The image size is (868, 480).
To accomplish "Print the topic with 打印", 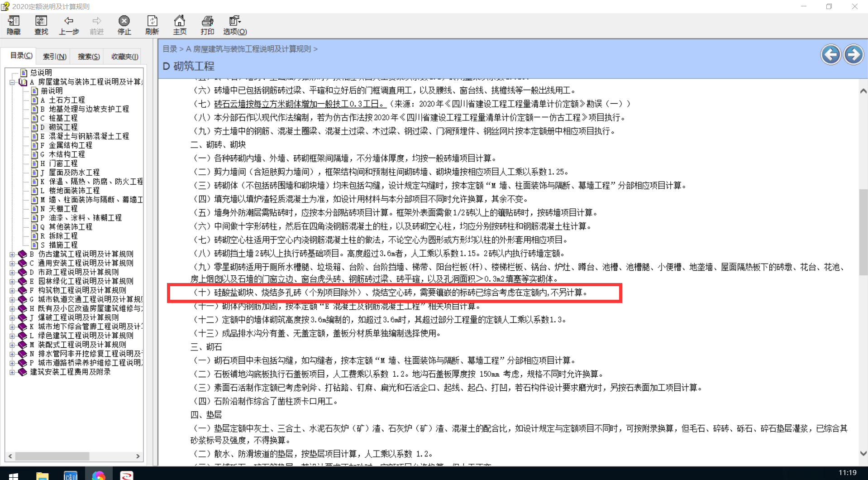I will click(x=207, y=25).
